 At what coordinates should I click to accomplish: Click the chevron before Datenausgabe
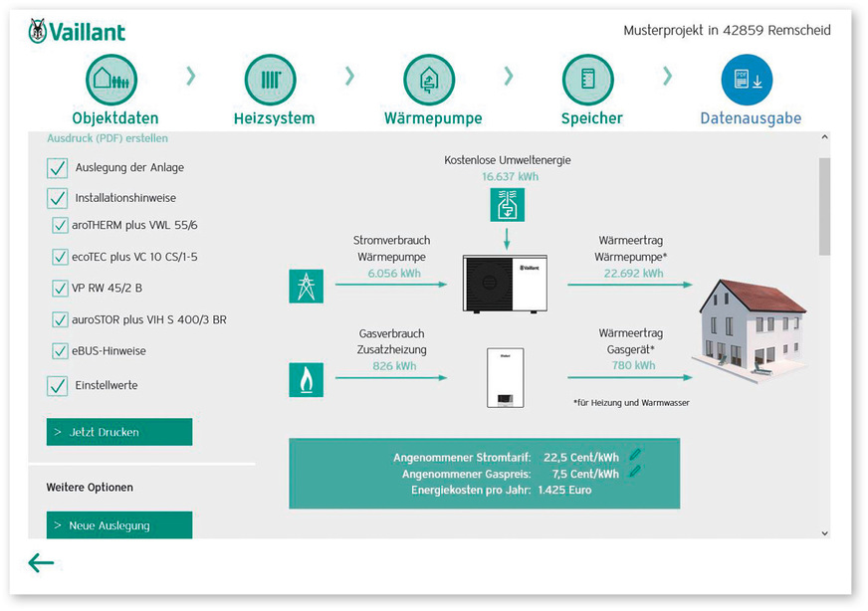click(x=667, y=75)
